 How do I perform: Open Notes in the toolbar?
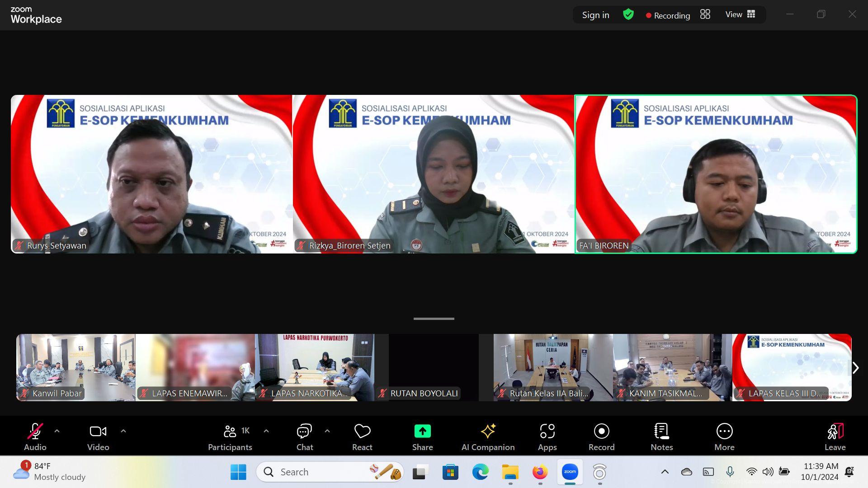662,437
